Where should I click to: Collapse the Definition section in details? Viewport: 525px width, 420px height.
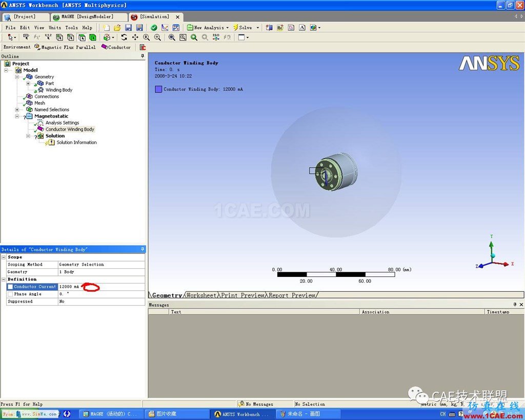(4, 279)
